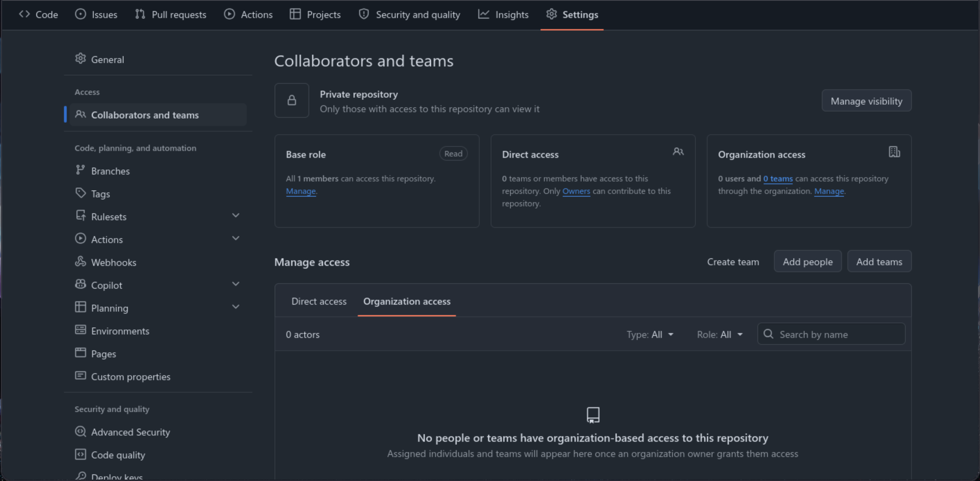Open the Type: All filter dropdown
This screenshot has width=980, height=481.
coord(650,334)
